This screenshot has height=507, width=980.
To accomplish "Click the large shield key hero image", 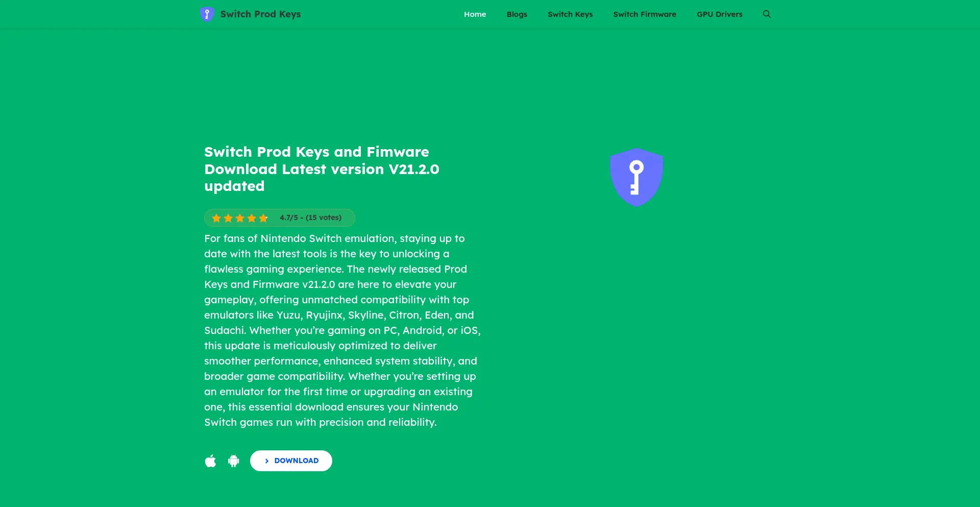I will pyautogui.click(x=636, y=177).
